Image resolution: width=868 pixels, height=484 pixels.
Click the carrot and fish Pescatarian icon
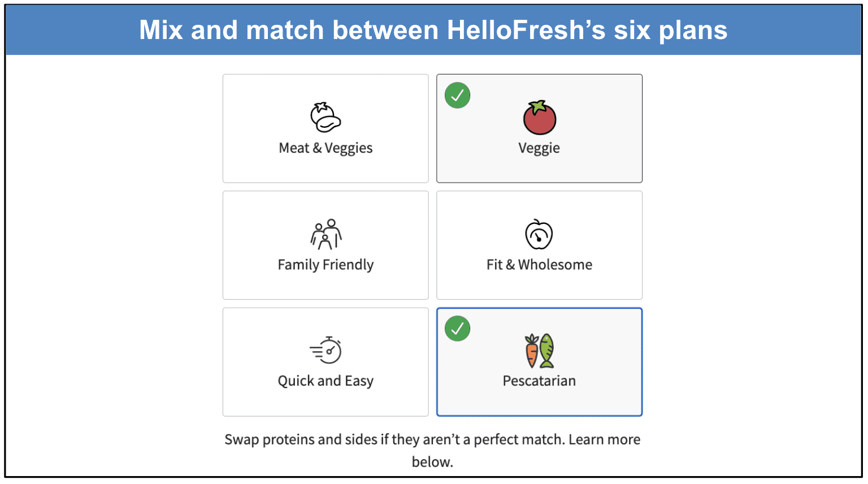click(539, 351)
